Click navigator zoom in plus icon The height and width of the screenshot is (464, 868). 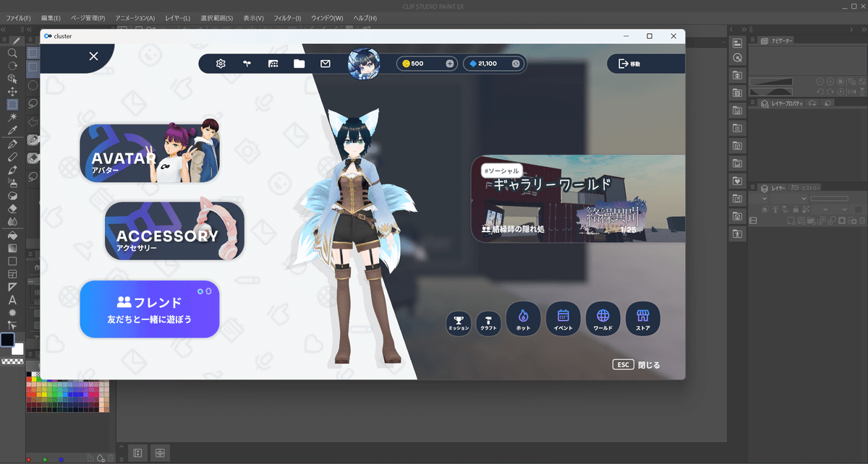click(x=831, y=82)
